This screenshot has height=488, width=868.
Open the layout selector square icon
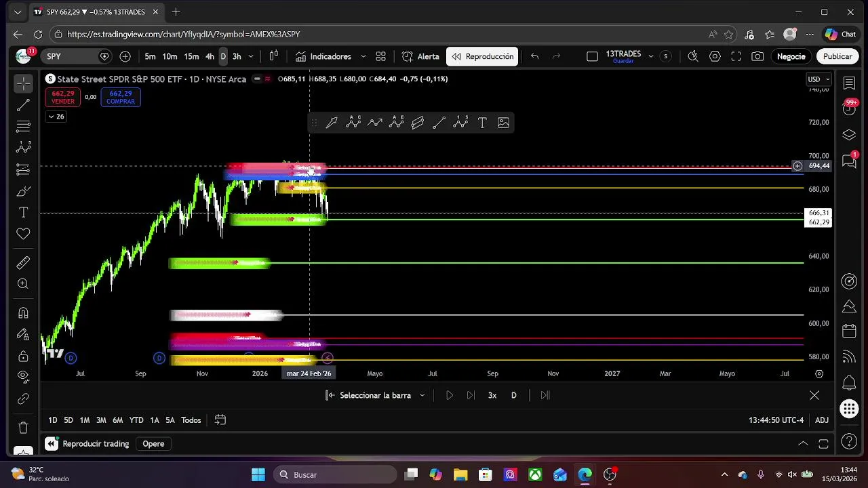(x=592, y=56)
